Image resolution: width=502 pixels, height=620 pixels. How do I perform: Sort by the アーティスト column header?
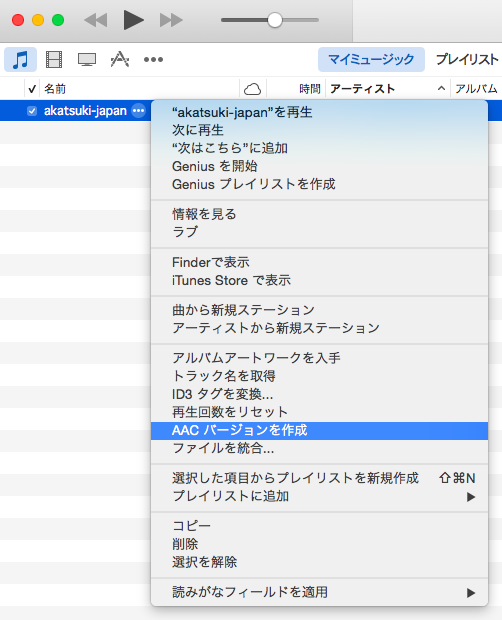pos(362,89)
